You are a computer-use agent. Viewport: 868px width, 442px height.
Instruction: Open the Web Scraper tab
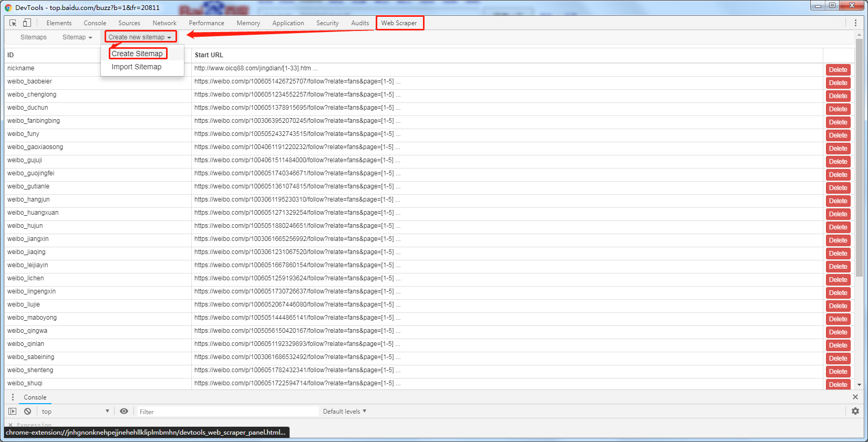399,23
